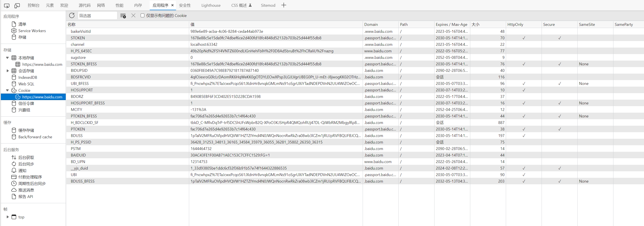The height and width of the screenshot is (226, 644).
Task: Expand the 会话存储 tree arrow
Action: click(8, 71)
